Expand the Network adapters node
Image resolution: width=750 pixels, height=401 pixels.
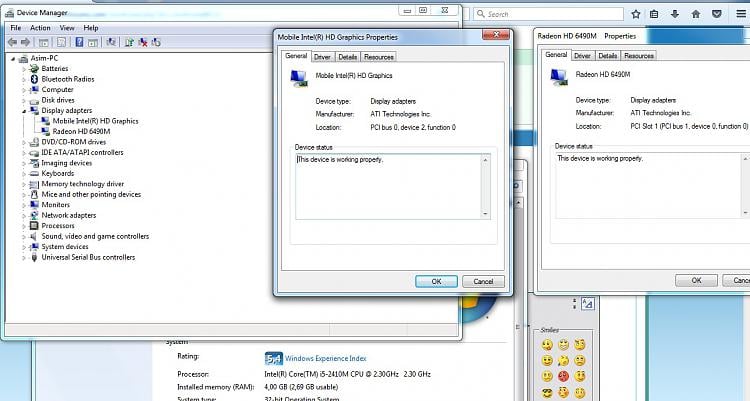pos(24,216)
